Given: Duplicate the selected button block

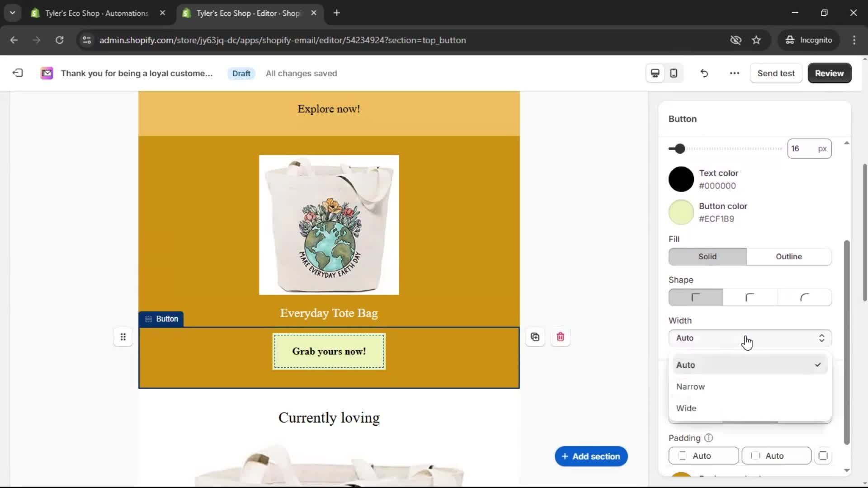Looking at the screenshot, I should tap(535, 337).
